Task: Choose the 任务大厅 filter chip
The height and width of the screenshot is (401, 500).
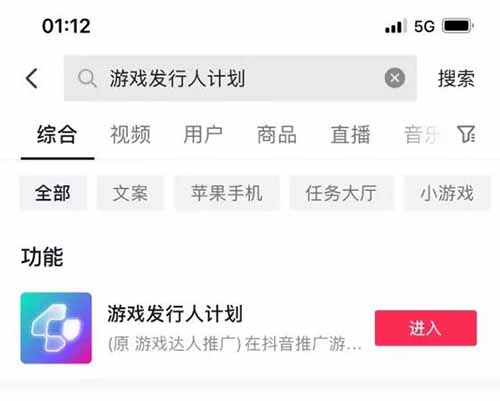Action: click(x=341, y=193)
